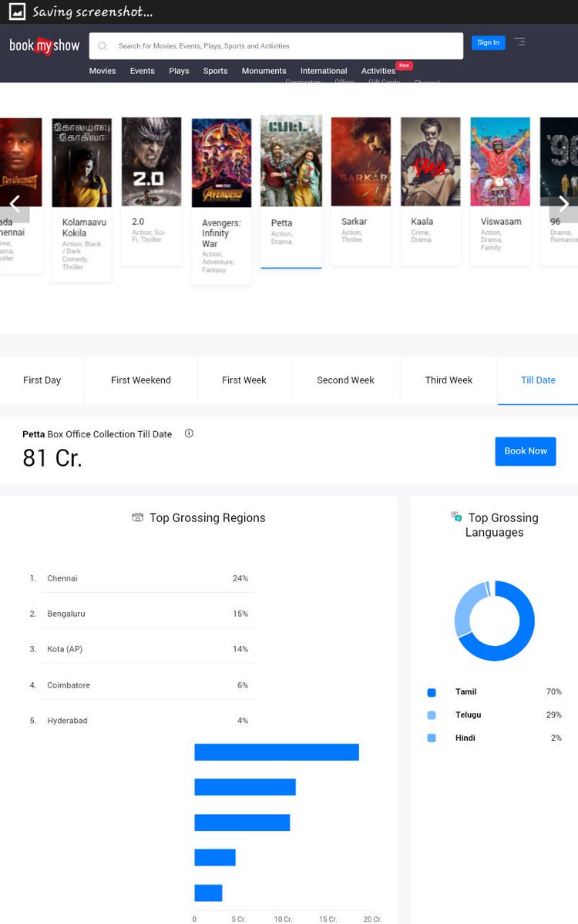The height and width of the screenshot is (924, 578).
Task: Open the Activities menu
Action: tap(378, 71)
